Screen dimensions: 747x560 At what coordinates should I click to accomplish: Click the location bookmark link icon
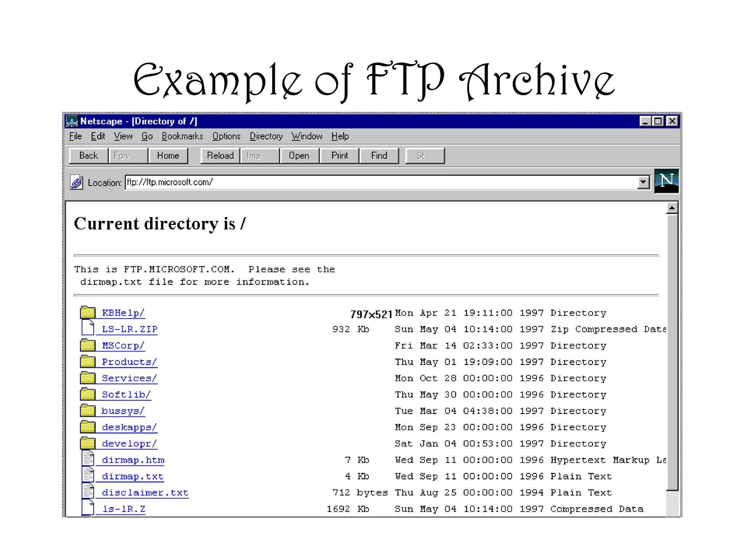coord(77,182)
